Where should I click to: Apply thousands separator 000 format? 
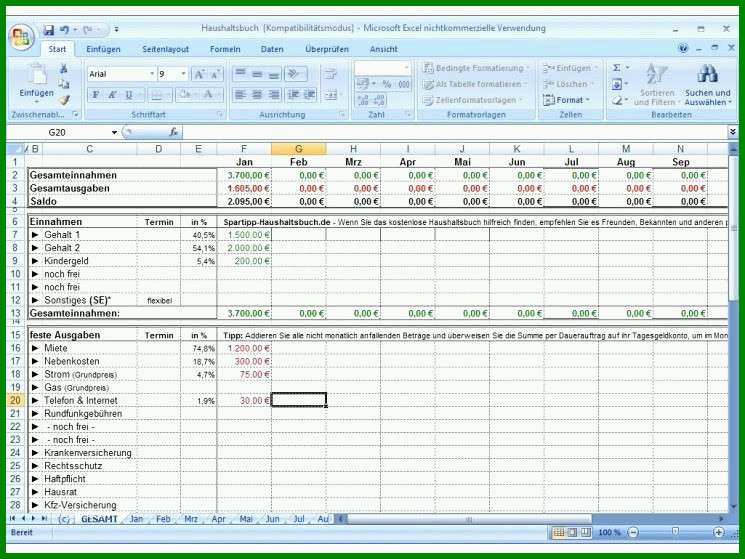[x=403, y=85]
